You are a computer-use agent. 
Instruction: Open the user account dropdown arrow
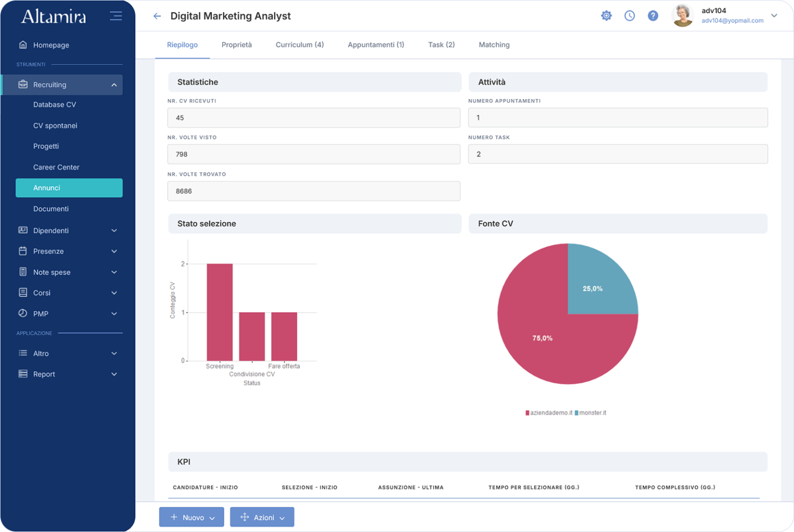(x=774, y=16)
